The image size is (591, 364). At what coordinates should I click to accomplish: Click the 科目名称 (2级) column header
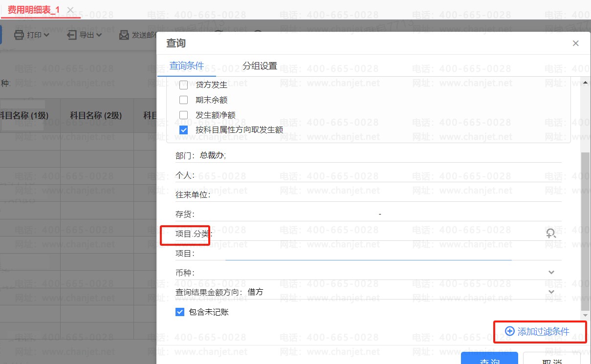tap(96, 115)
